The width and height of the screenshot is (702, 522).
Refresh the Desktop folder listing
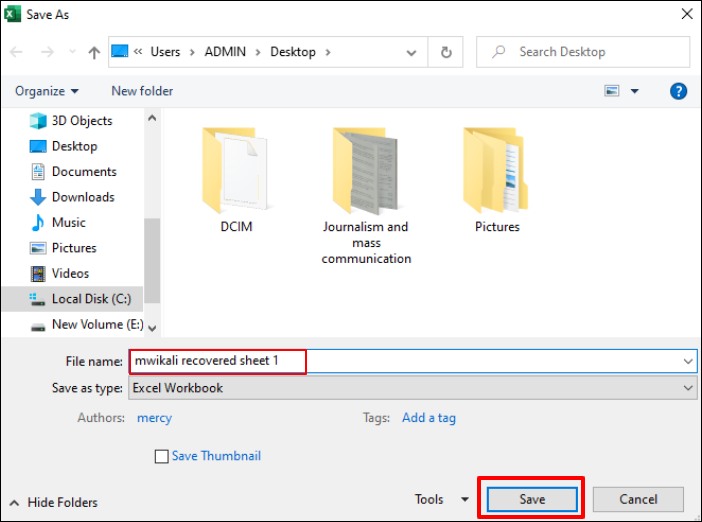click(x=446, y=52)
